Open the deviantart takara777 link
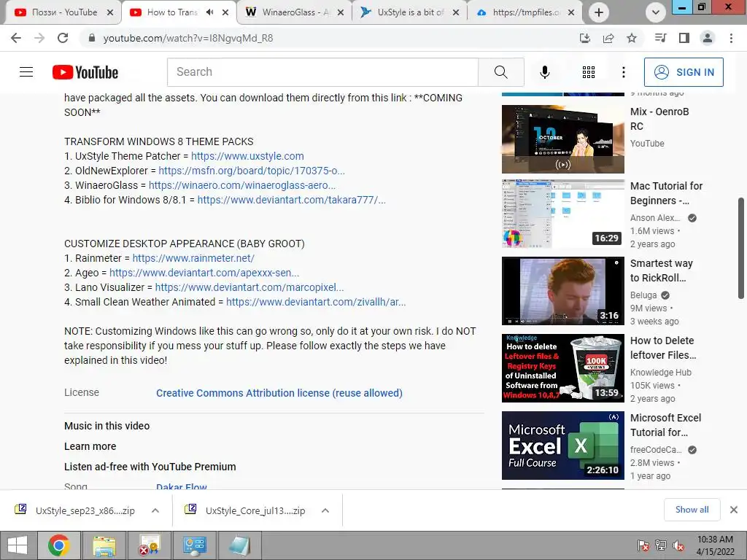 tap(292, 200)
